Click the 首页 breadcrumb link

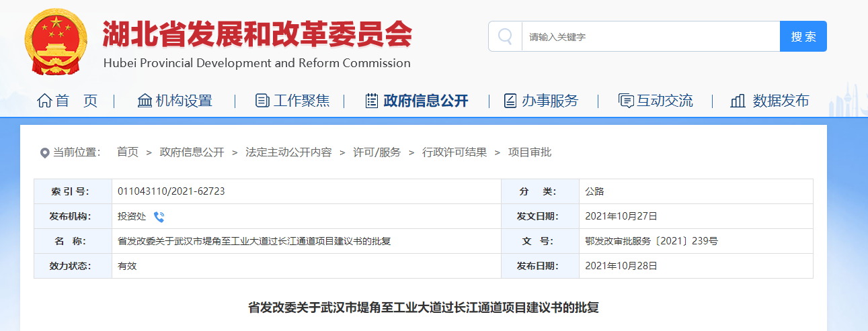click(x=128, y=152)
